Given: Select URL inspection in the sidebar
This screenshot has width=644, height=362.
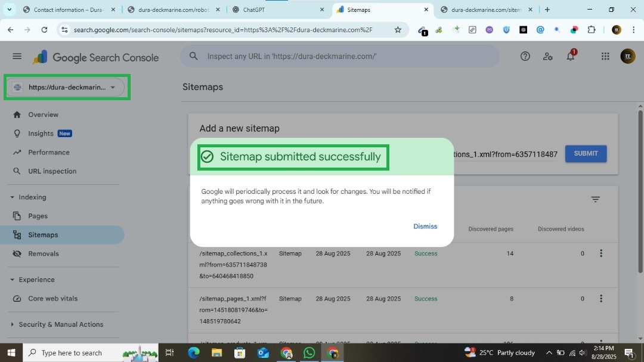Looking at the screenshot, I should [52, 171].
